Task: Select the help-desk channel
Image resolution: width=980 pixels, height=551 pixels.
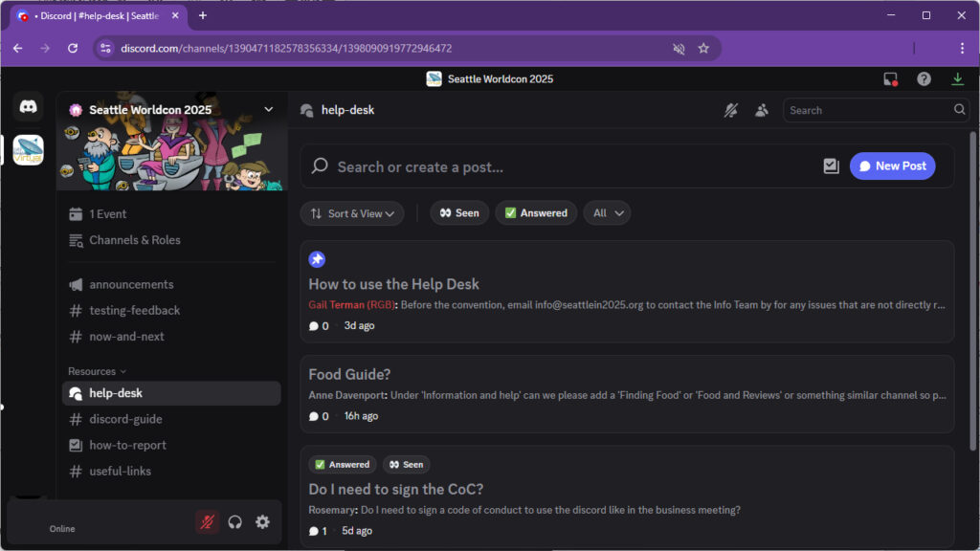Action: pos(171,393)
